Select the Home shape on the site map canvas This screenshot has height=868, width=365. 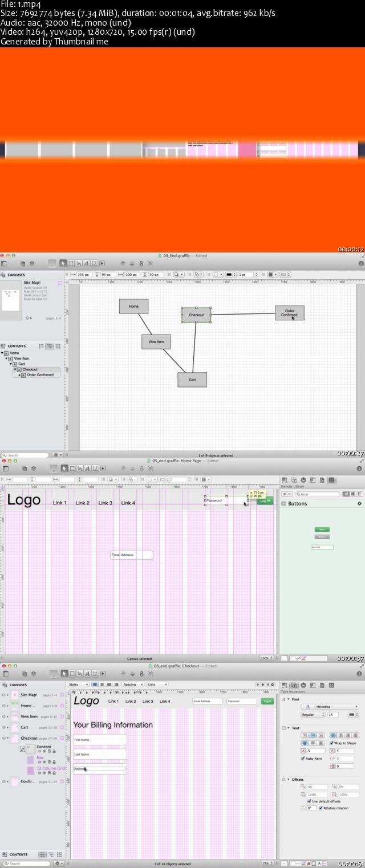pyautogui.click(x=133, y=306)
